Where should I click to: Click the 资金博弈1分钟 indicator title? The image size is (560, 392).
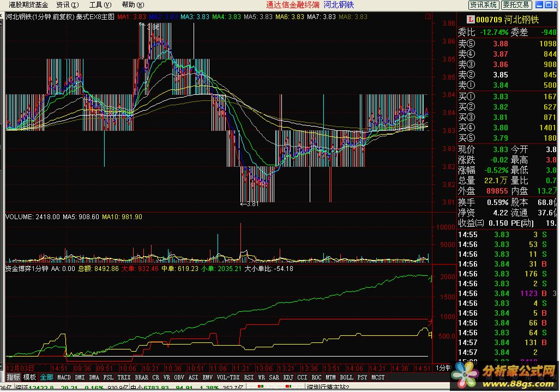(x=27, y=268)
